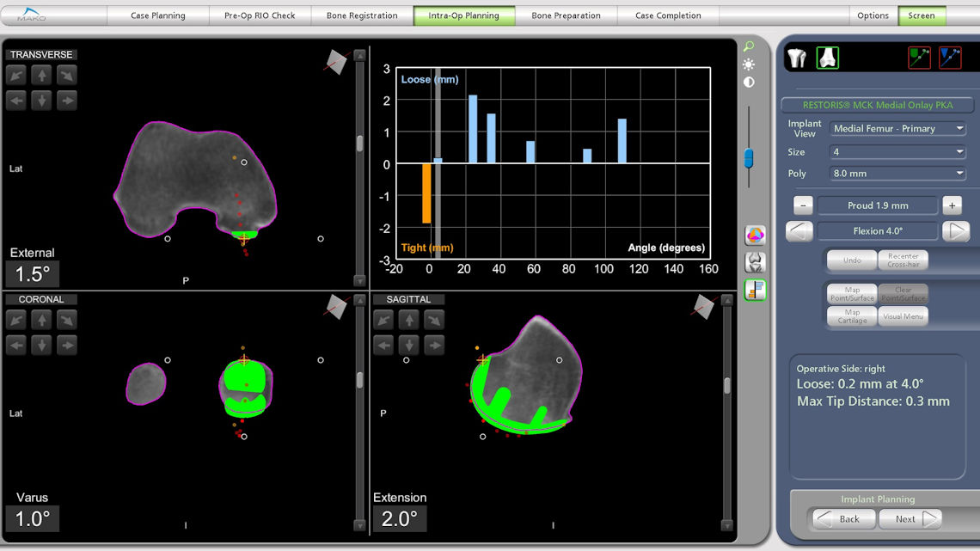The height and width of the screenshot is (551, 980).
Task: Click the Recenter Cross-hair button
Action: (903, 260)
